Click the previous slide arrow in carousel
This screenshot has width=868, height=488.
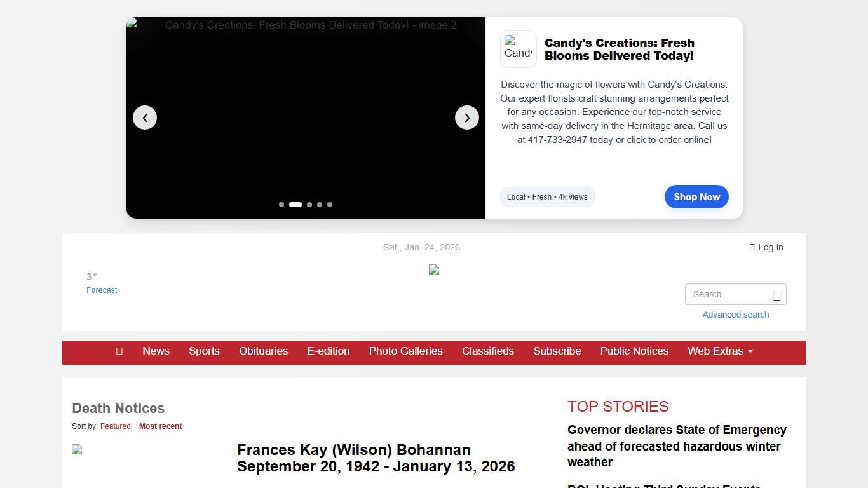pyautogui.click(x=145, y=118)
